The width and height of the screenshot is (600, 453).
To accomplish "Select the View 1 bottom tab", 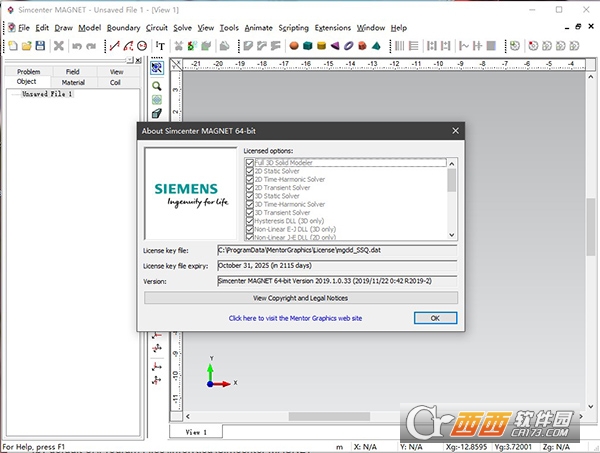I will (x=196, y=432).
